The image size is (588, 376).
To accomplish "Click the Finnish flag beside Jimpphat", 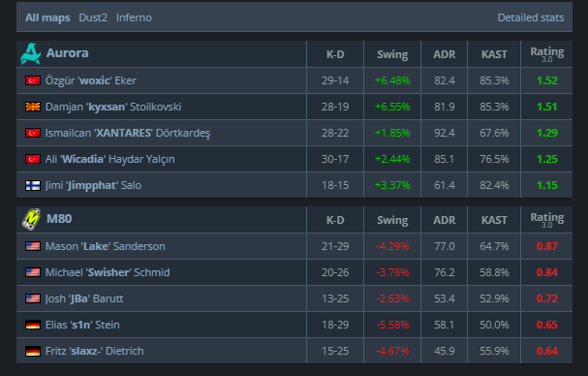I will [33, 185].
